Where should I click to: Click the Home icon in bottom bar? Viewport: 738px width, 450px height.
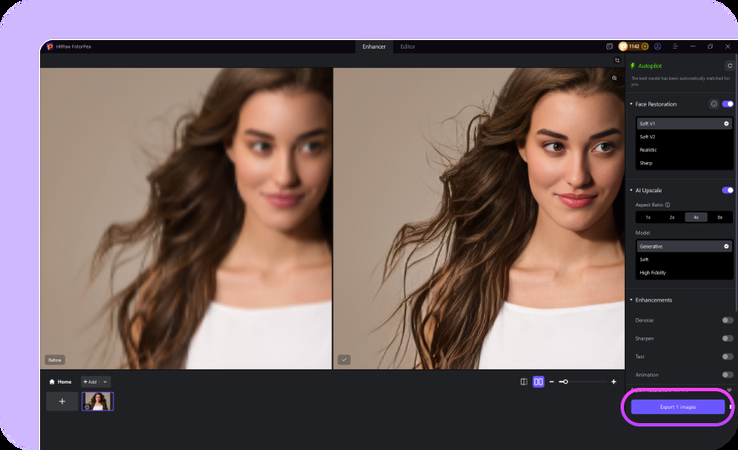click(52, 382)
